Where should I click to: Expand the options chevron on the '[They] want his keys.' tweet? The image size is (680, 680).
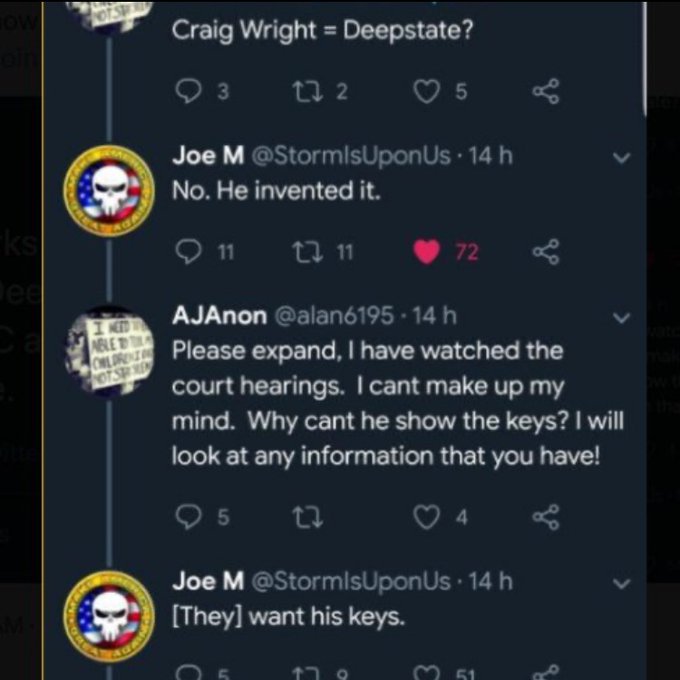[621, 582]
